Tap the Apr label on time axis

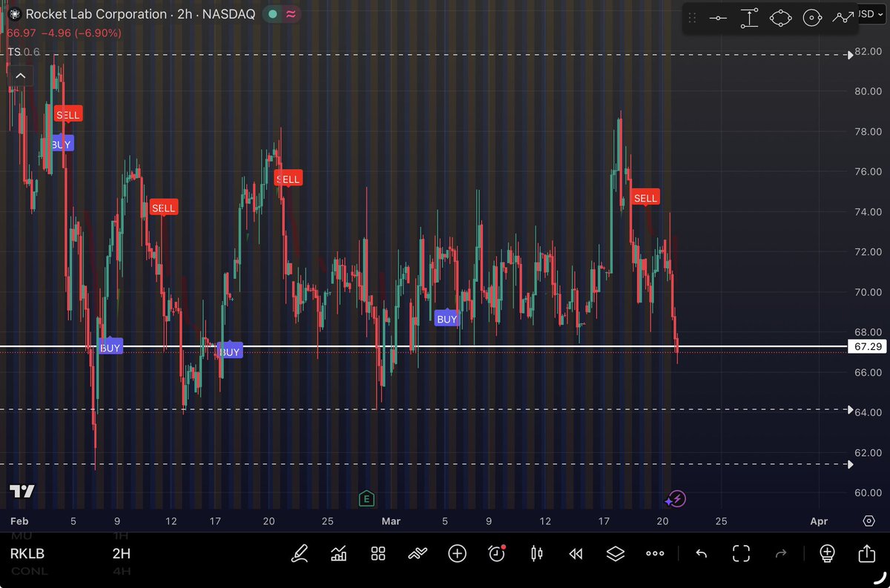tap(819, 521)
